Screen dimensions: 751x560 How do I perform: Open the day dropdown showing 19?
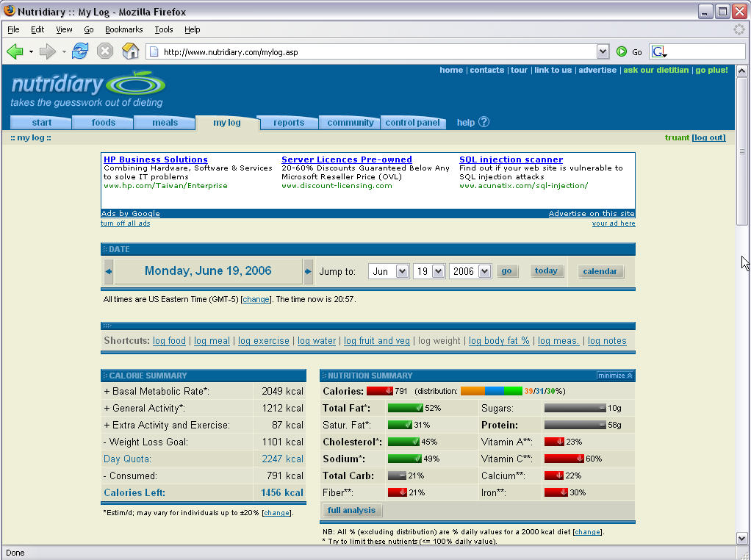click(x=429, y=272)
